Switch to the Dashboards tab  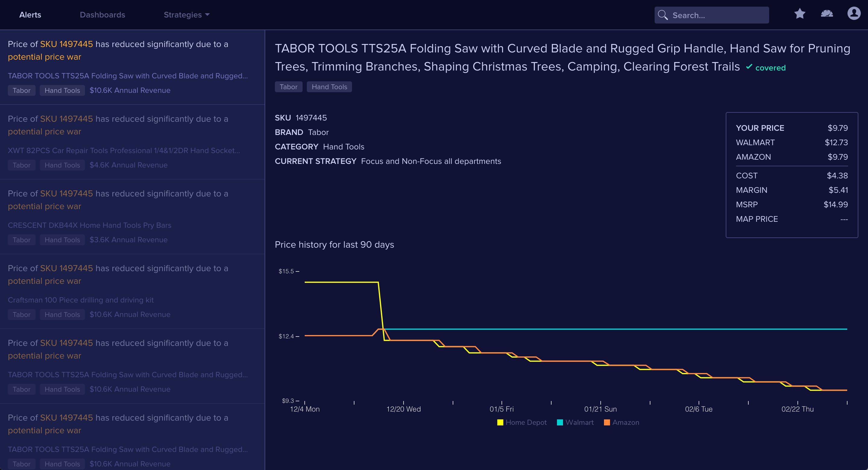point(102,15)
